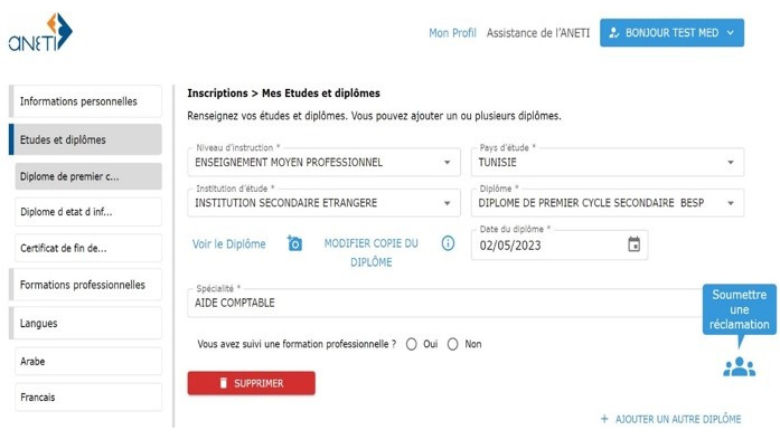Expand the Niveau d'instruction dropdown

(446, 162)
